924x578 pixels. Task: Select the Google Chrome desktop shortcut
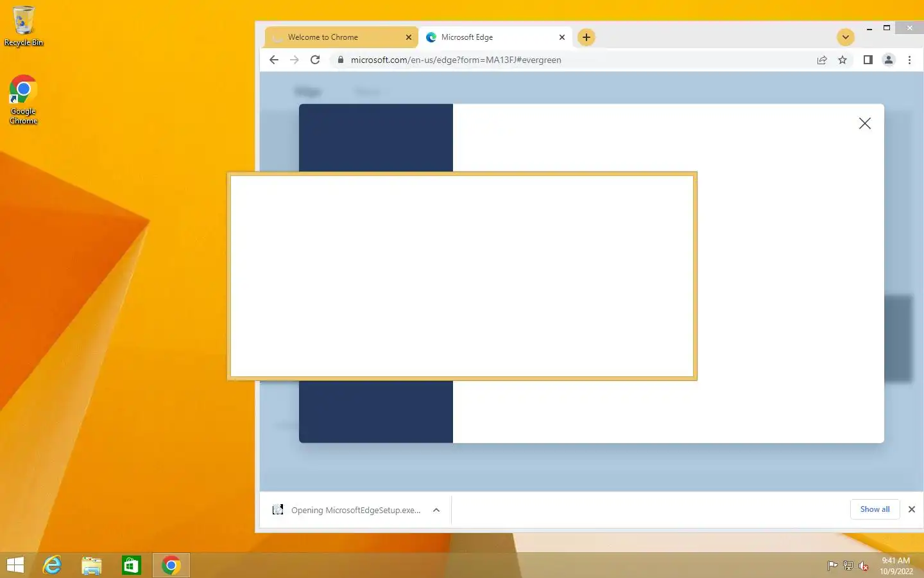coord(24,100)
